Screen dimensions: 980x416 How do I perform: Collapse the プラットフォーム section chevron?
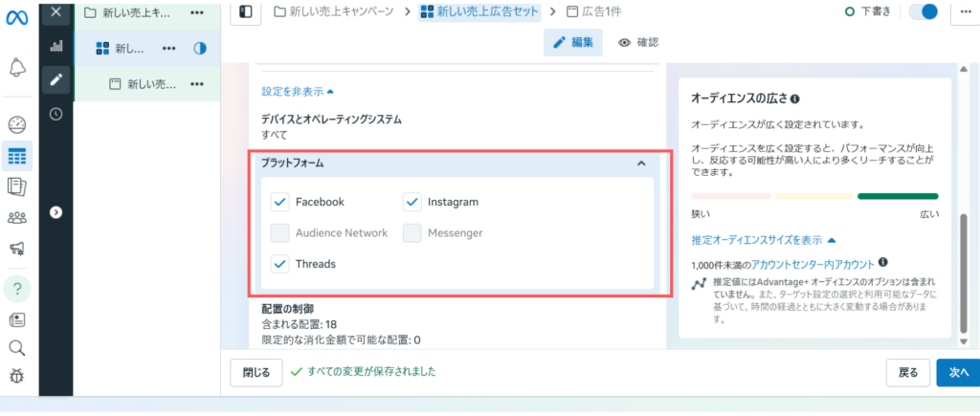pyautogui.click(x=641, y=164)
